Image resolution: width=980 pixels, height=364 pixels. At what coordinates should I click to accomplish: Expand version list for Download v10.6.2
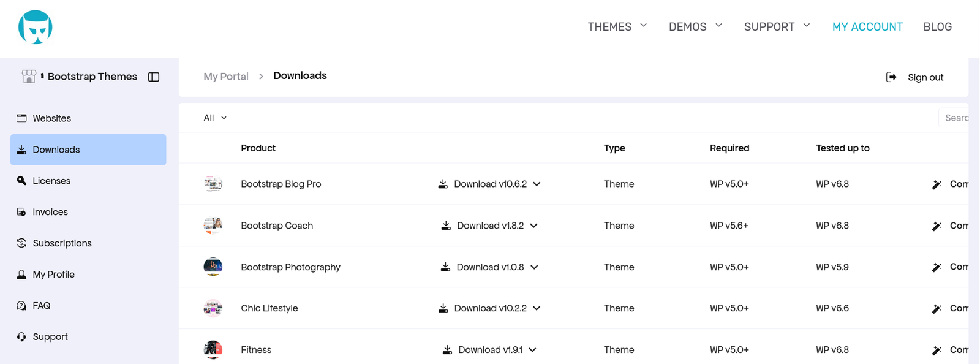tap(537, 184)
